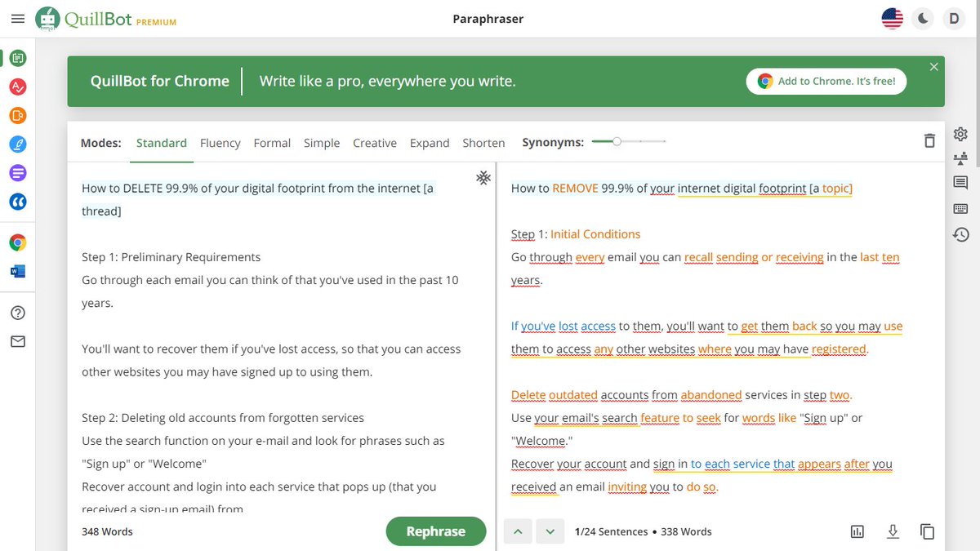Open QuillBot for Word sidebar icon
The width and height of the screenshot is (980, 551).
point(17,271)
